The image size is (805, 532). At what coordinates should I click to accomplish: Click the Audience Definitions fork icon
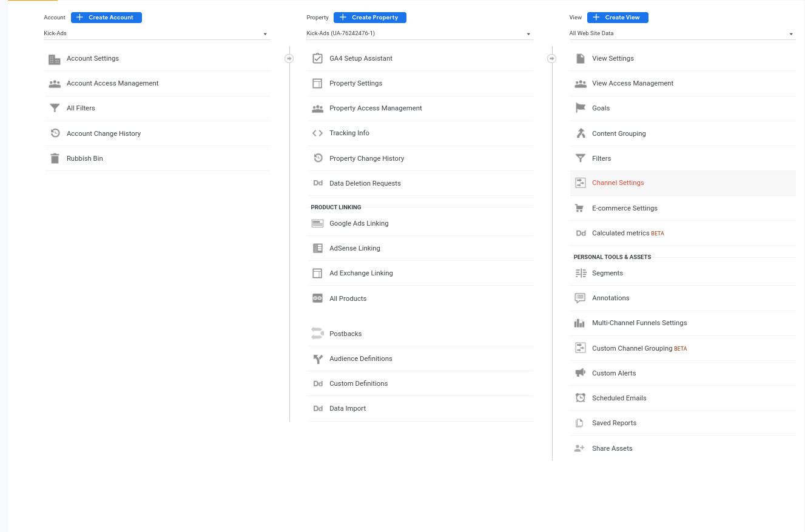tap(317, 359)
